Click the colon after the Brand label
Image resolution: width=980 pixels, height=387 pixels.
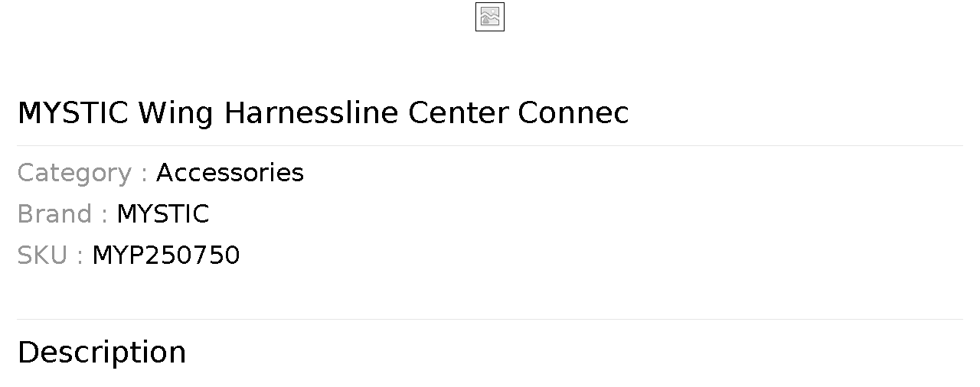point(104,216)
